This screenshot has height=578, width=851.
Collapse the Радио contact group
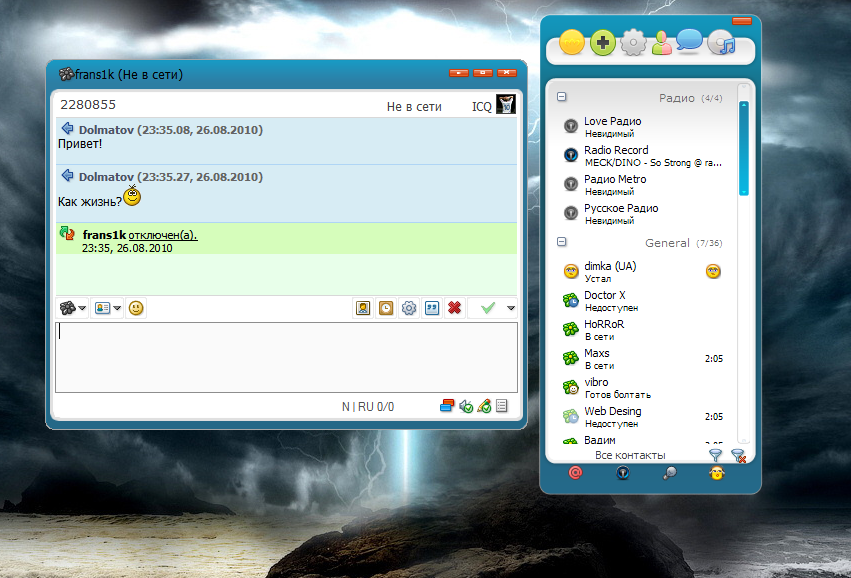point(561,98)
